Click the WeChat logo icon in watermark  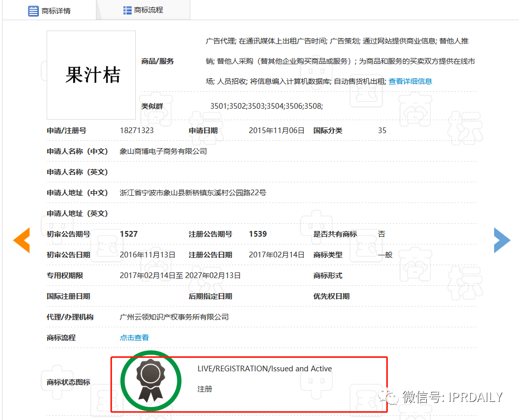point(388,397)
